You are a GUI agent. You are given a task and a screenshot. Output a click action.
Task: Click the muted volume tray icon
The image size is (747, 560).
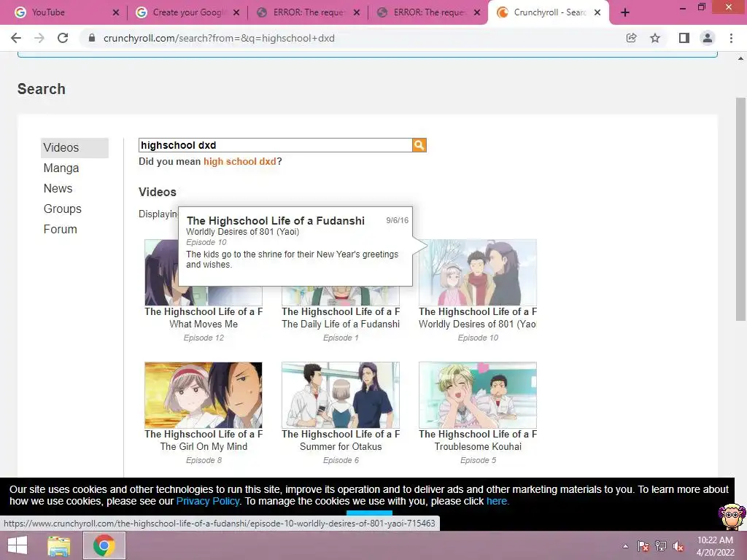[678, 546]
